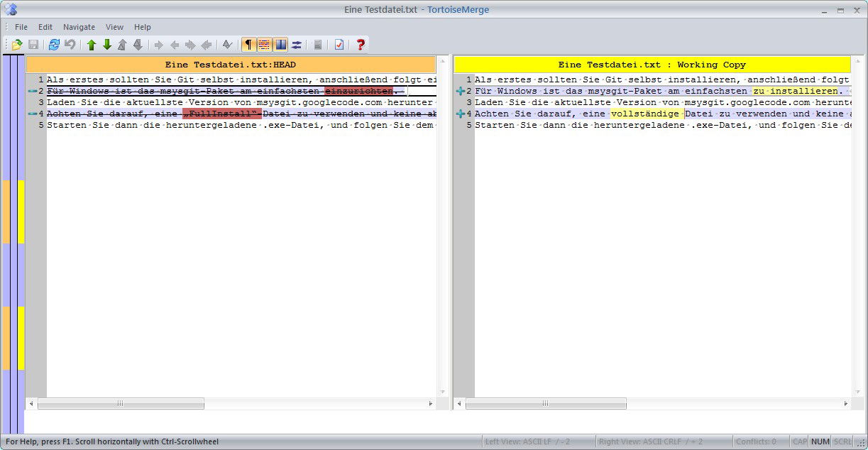Click the second gray left arrow icon
This screenshot has width=868, height=450.
pyautogui.click(x=206, y=45)
